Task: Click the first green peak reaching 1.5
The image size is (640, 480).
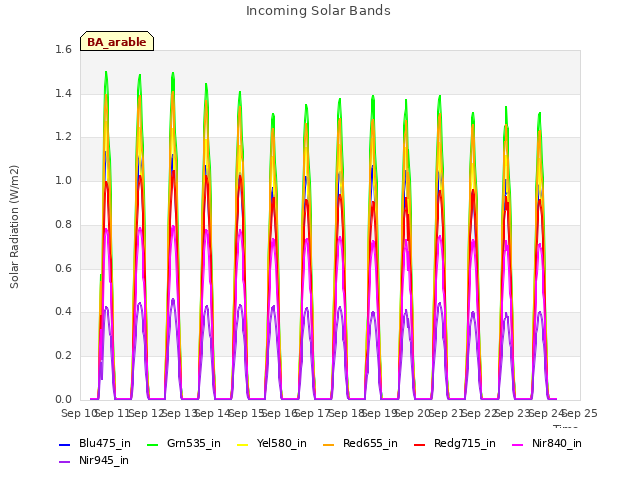Action: click(106, 73)
